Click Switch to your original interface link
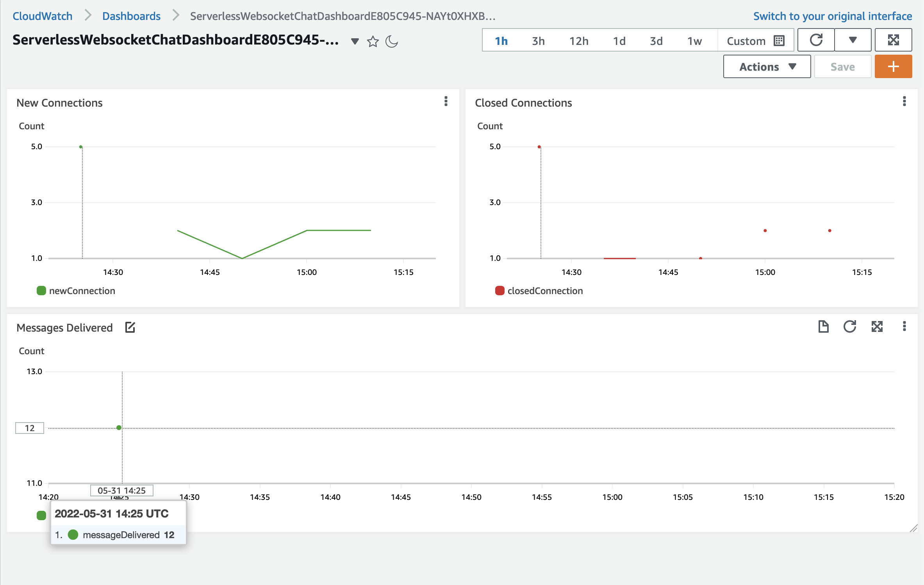The height and width of the screenshot is (585, 924). pos(833,16)
